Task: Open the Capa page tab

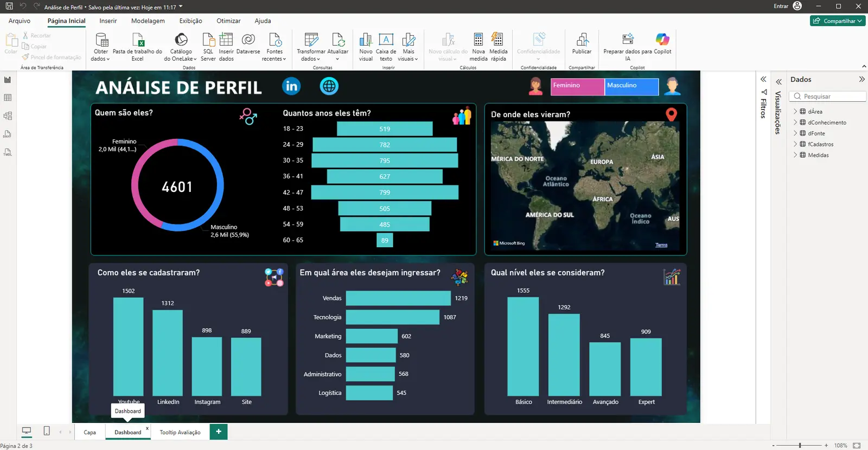Action: coord(90,432)
